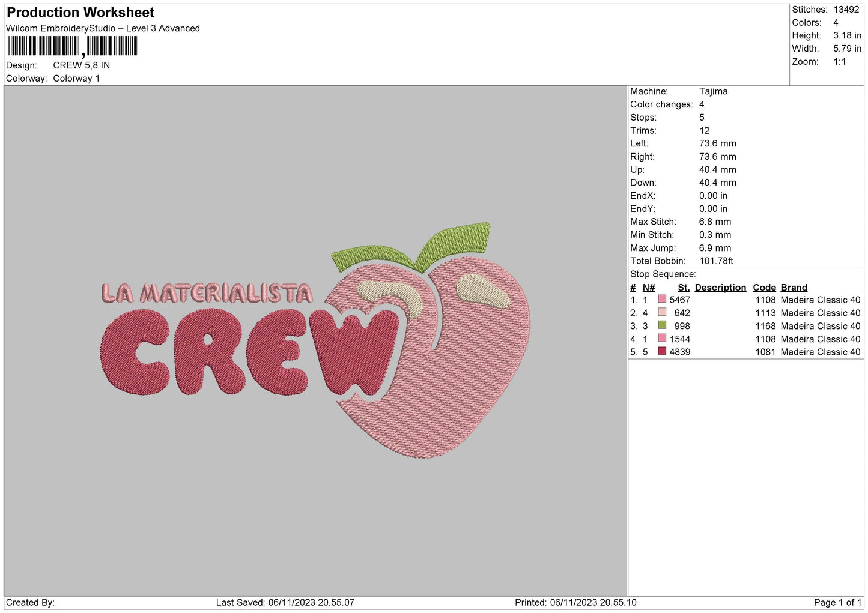This screenshot has height=613, width=868.
Task: Click the Colors value 4 in header
Action: [836, 23]
